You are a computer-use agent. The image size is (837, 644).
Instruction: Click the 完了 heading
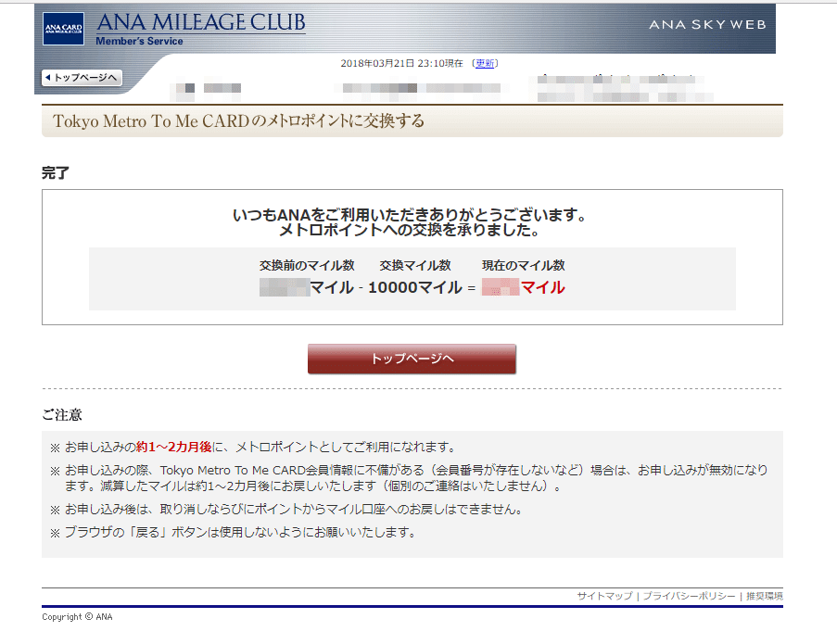56,172
